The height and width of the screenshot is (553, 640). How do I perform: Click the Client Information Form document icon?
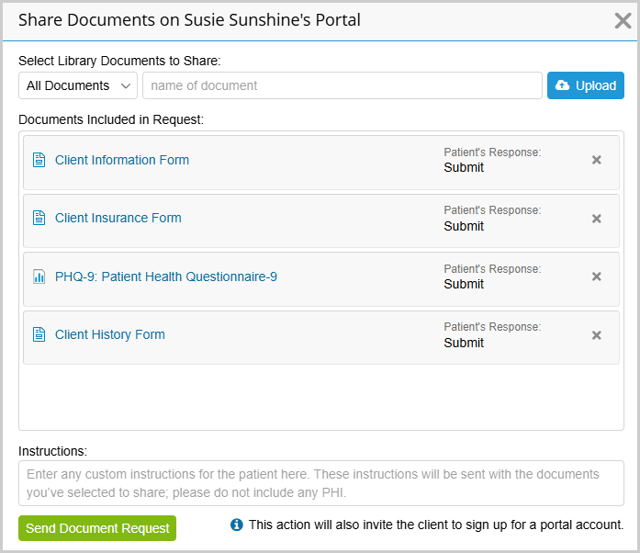tap(39, 160)
